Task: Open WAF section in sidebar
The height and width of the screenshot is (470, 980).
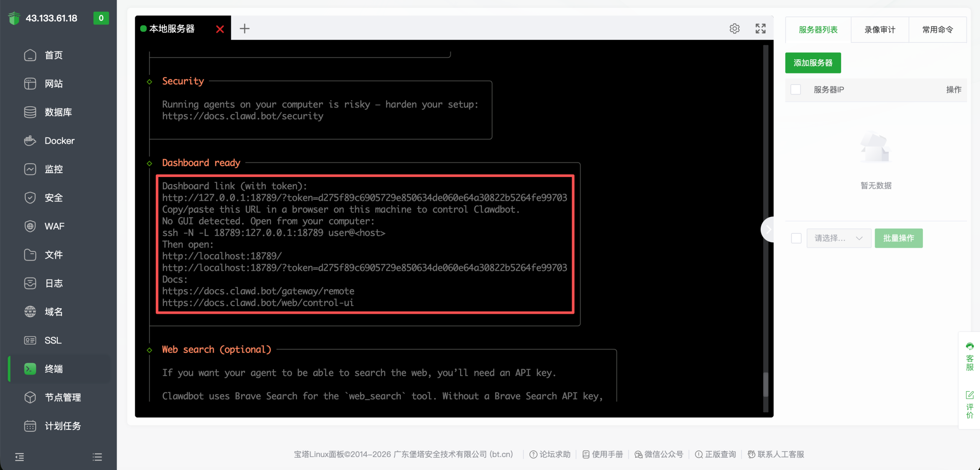Action: click(54, 226)
